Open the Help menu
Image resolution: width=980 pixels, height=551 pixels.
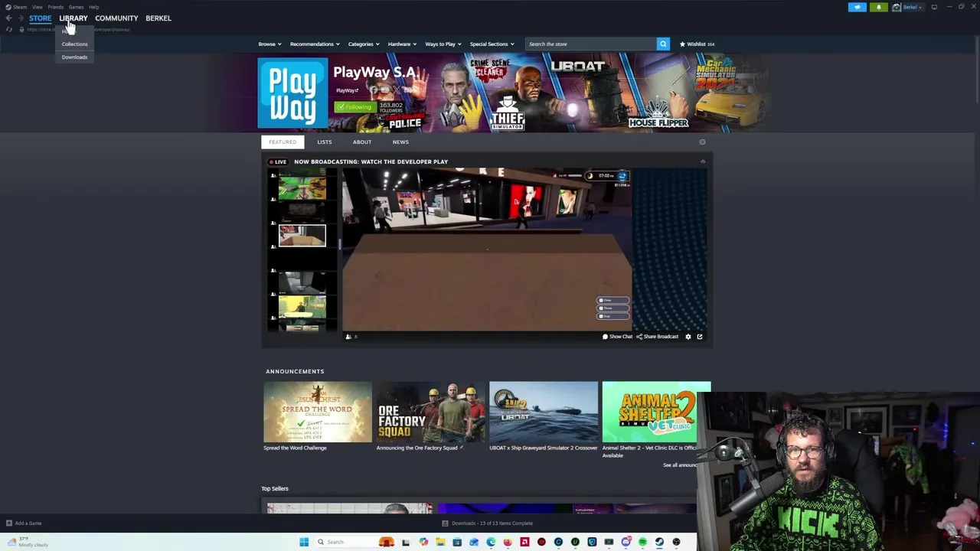93,7
